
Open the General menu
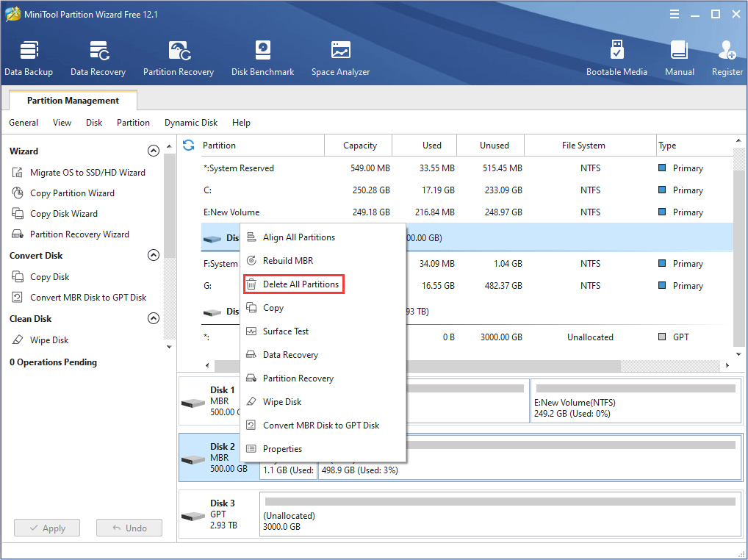(x=24, y=123)
